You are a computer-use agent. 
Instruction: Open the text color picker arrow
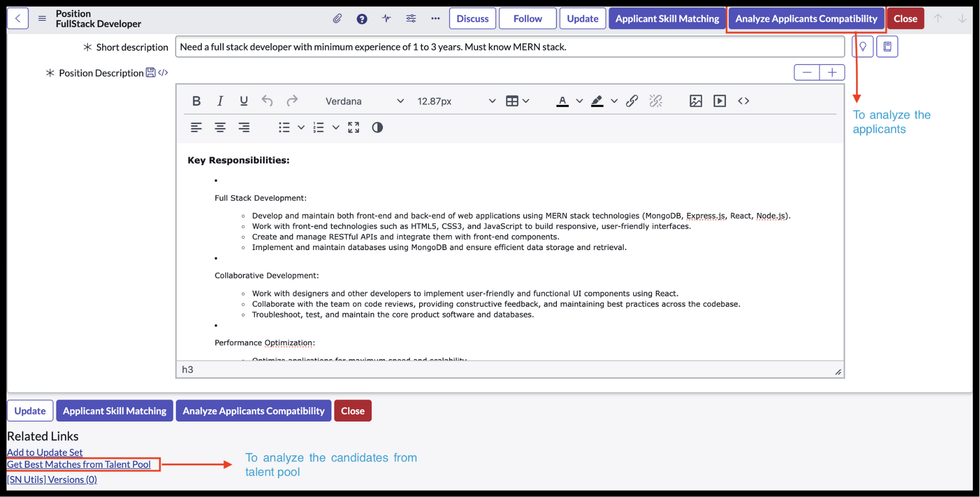pos(579,101)
